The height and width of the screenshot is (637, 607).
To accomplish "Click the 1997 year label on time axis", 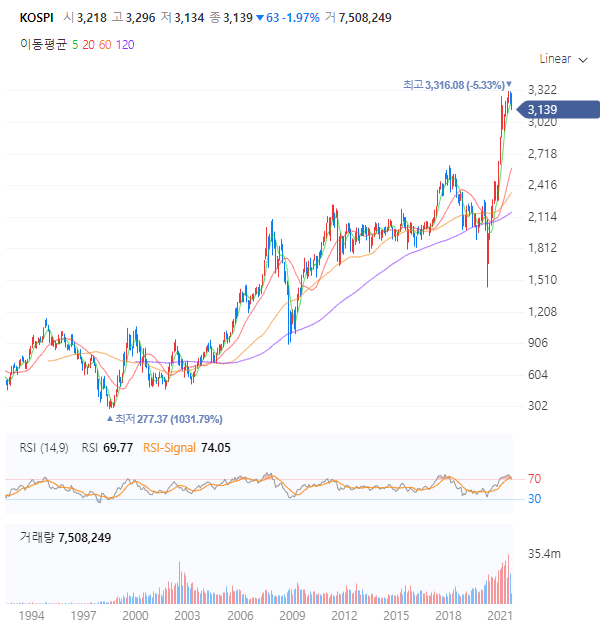I will pyautogui.click(x=83, y=616).
